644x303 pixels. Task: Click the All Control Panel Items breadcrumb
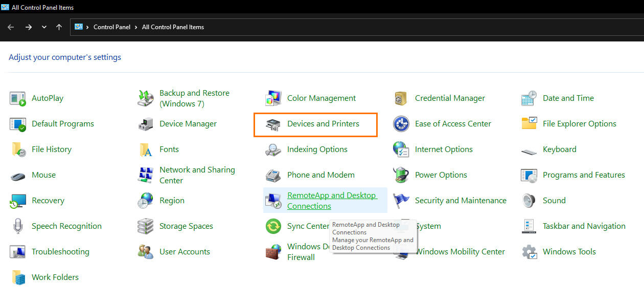[x=173, y=27]
